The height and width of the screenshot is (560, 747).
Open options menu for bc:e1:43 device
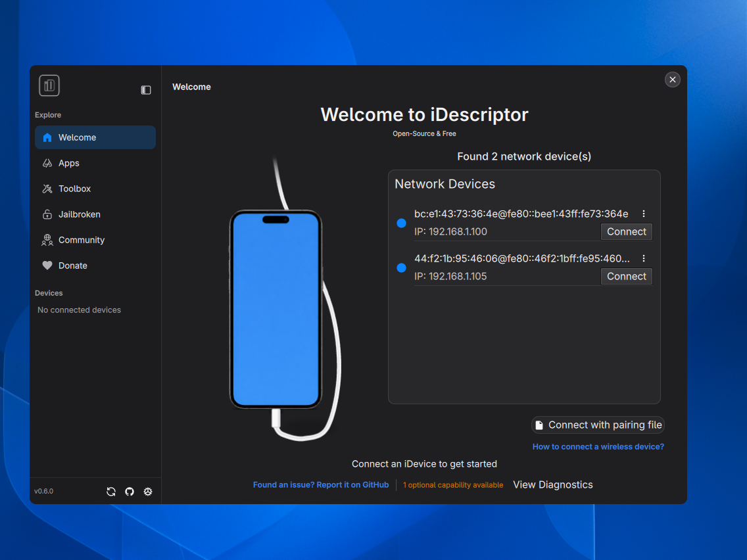coord(644,214)
